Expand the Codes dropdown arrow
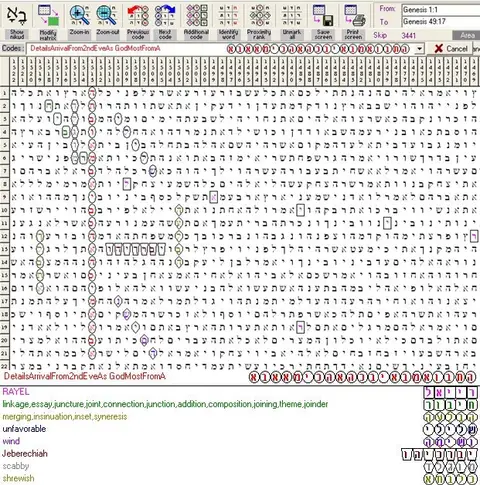This screenshot has width=480, height=485. point(419,49)
